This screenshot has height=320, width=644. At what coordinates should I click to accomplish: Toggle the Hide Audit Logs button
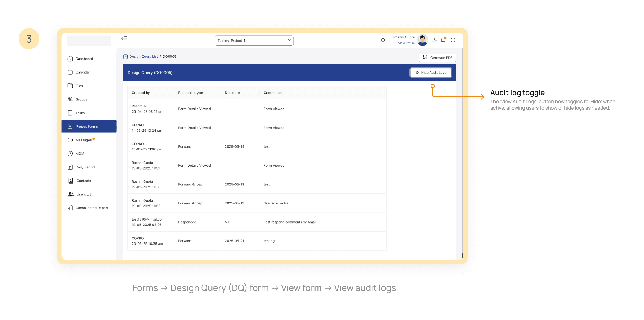[x=431, y=73]
